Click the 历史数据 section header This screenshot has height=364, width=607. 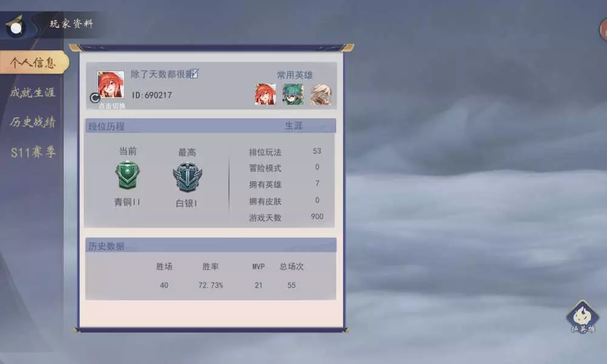tap(106, 246)
